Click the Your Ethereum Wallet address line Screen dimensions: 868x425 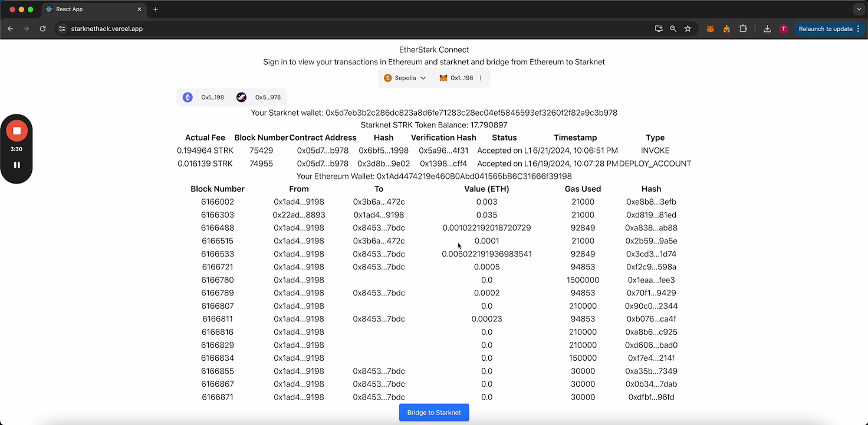[x=434, y=176]
